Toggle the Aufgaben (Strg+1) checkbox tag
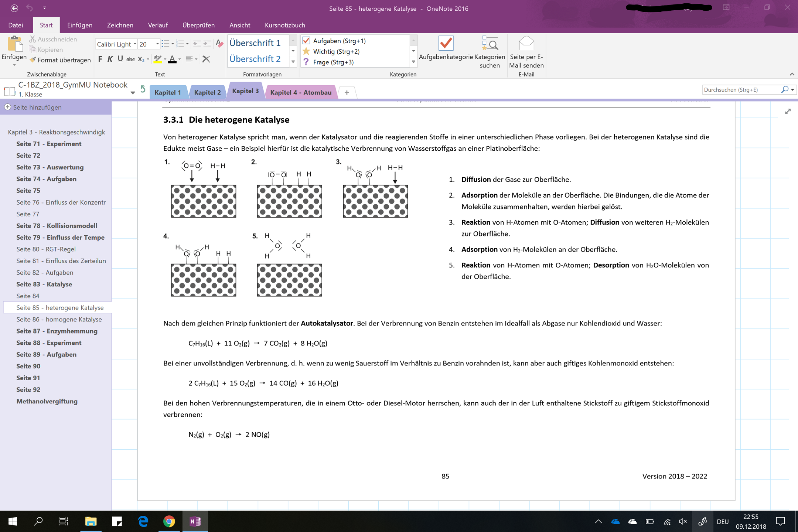Screen dimensions: 798x532 click(306, 41)
